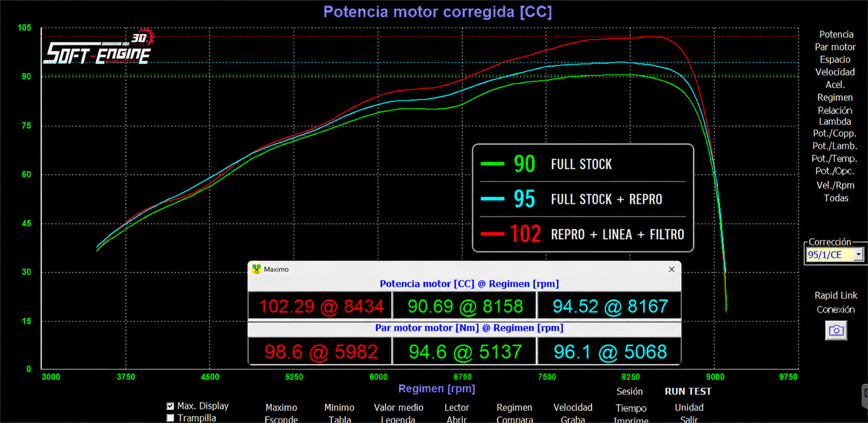Choose Vel./Rpm graph option
Viewport: 868px width, 423px height.
pos(835,185)
